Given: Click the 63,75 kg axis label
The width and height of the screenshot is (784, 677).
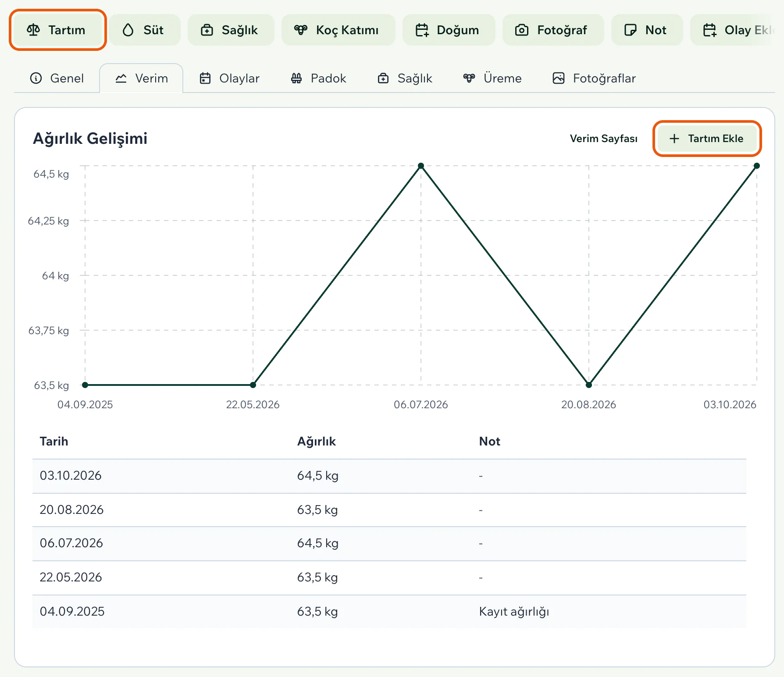Looking at the screenshot, I should [48, 330].
